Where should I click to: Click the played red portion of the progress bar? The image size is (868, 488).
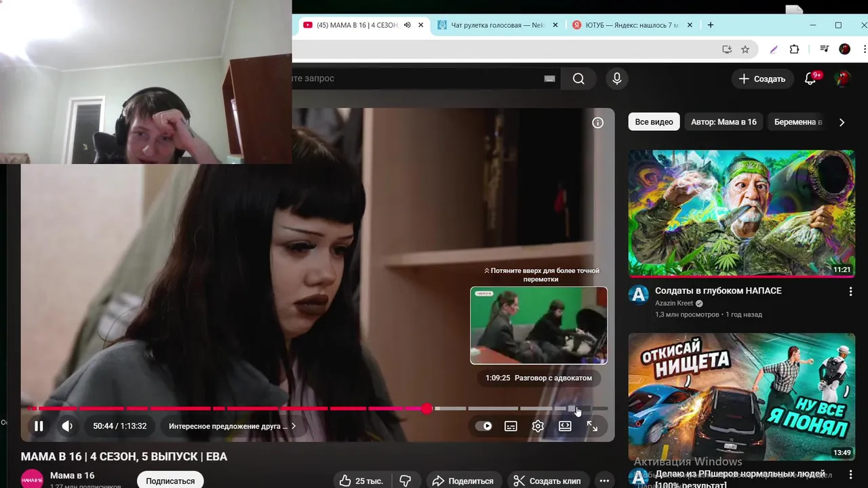[x=227, y=408]
